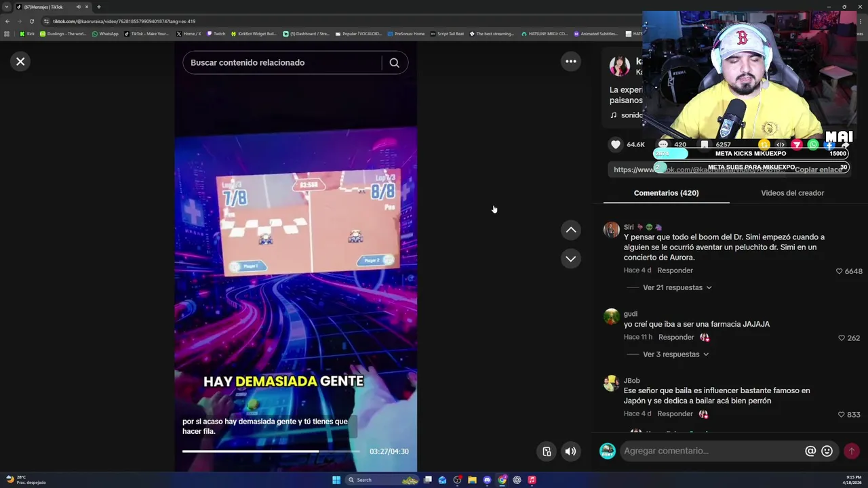Switch to 'Videos del creador' tab
Screen dimensions: 868x488
pyautogui.click(x=792, y=193)
